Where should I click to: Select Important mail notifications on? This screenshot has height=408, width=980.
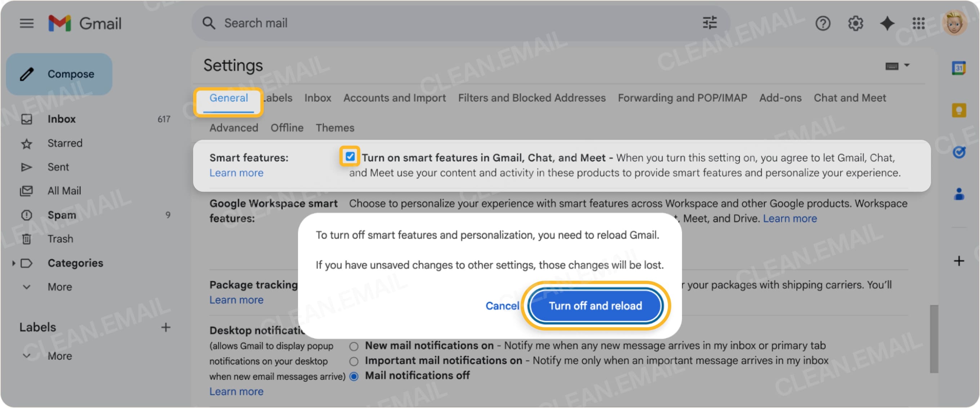click(x=354, y=361)
